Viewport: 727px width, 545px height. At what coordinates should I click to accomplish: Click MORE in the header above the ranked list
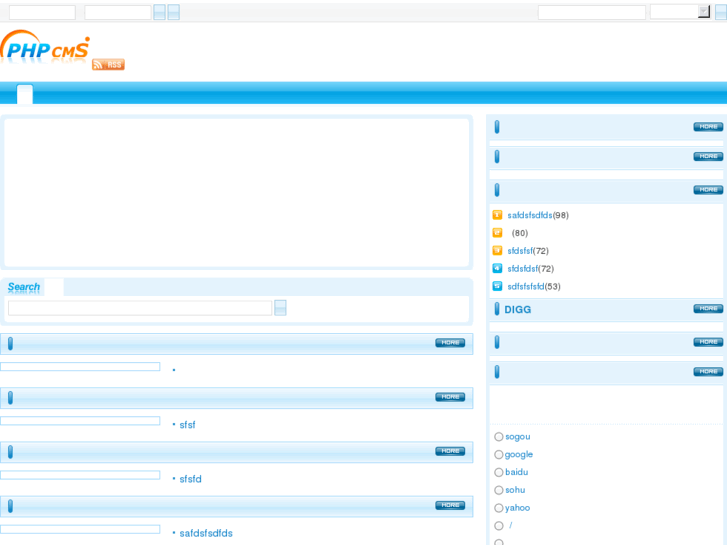(708, 190)
